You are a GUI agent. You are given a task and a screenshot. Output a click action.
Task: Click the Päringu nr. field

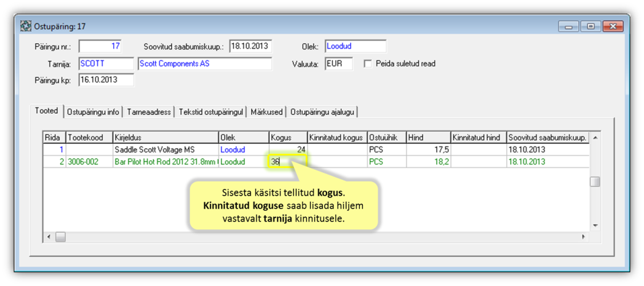100,46
